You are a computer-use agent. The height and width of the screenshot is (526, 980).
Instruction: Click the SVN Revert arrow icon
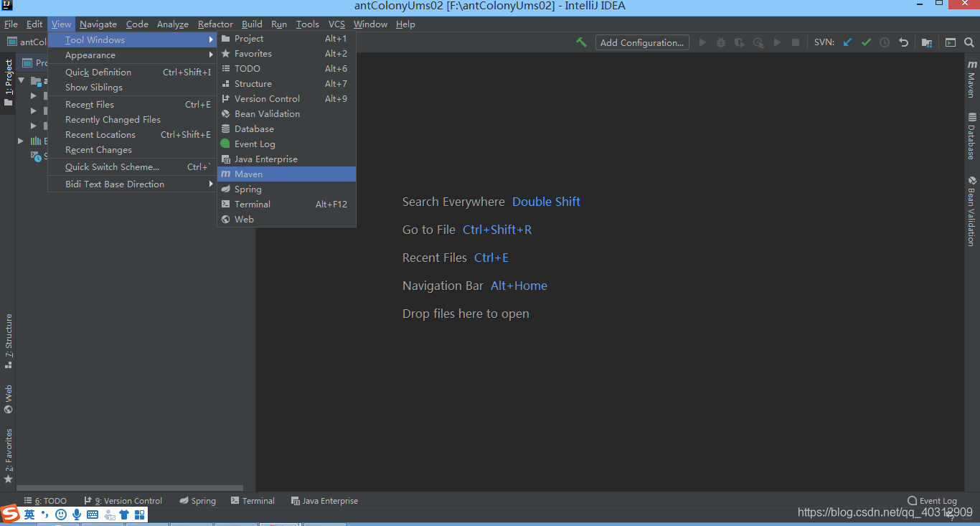click(x=903, y=42)
